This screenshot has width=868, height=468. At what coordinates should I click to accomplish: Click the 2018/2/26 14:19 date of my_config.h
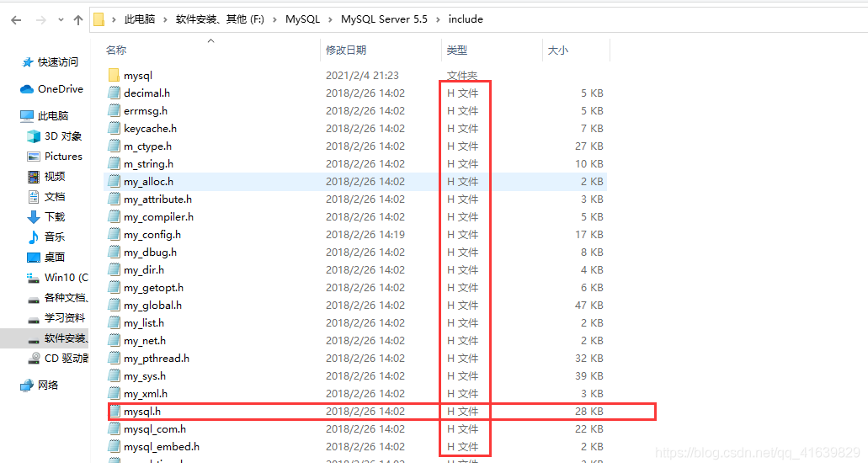coord(365,235)
